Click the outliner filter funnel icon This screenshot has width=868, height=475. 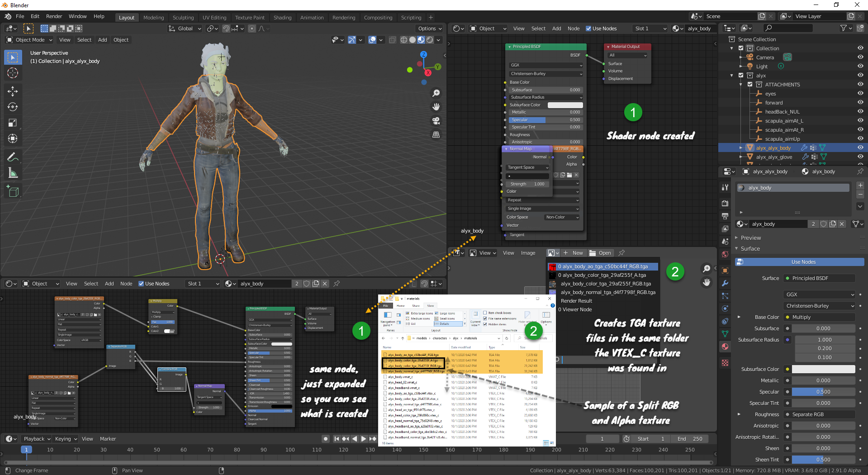[844, 28]
